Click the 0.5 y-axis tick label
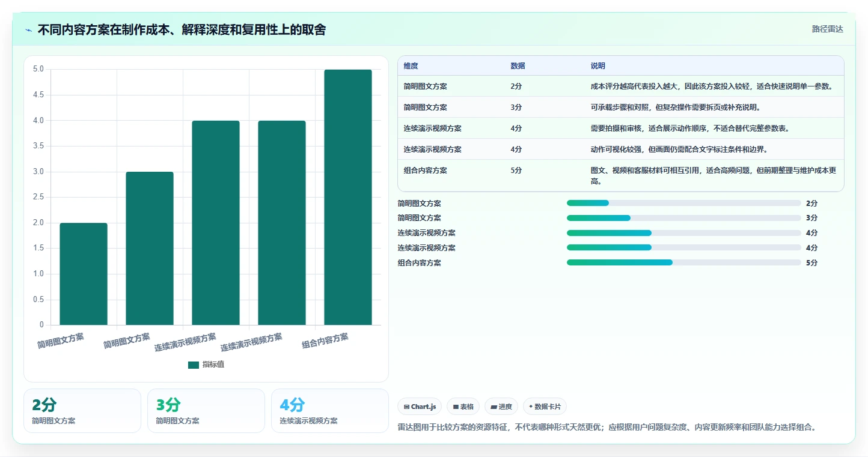Viewport: 868px width, 457px height. [x=38, y=300]
